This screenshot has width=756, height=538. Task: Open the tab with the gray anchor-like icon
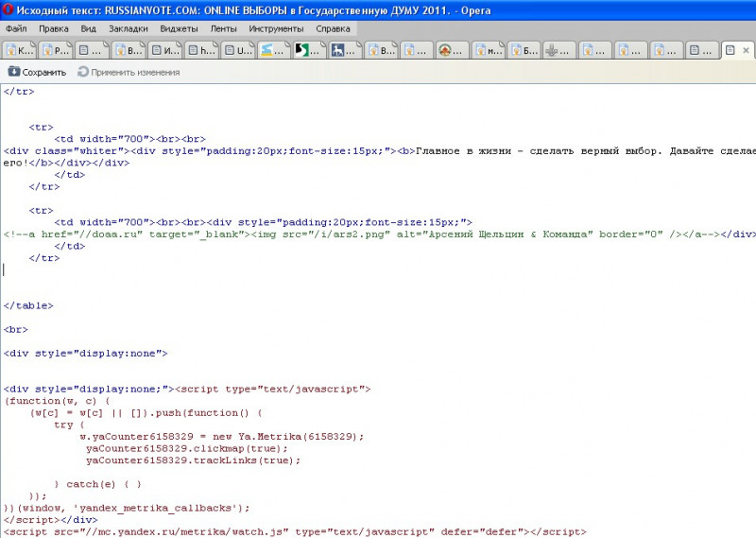pyautogui.click(x=559, y=50)
